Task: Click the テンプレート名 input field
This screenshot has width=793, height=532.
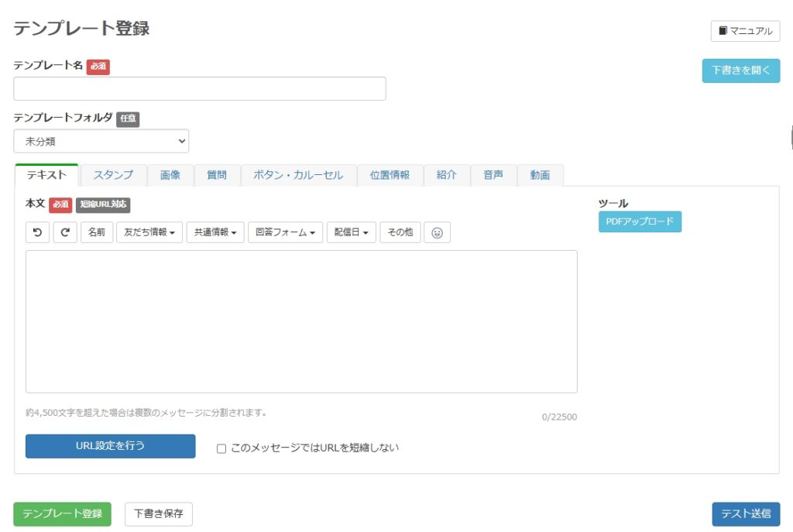Action: [199, 89]
